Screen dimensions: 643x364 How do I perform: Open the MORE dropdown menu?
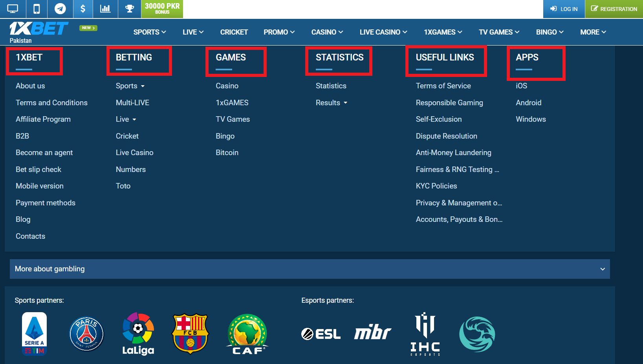(593, 32)
